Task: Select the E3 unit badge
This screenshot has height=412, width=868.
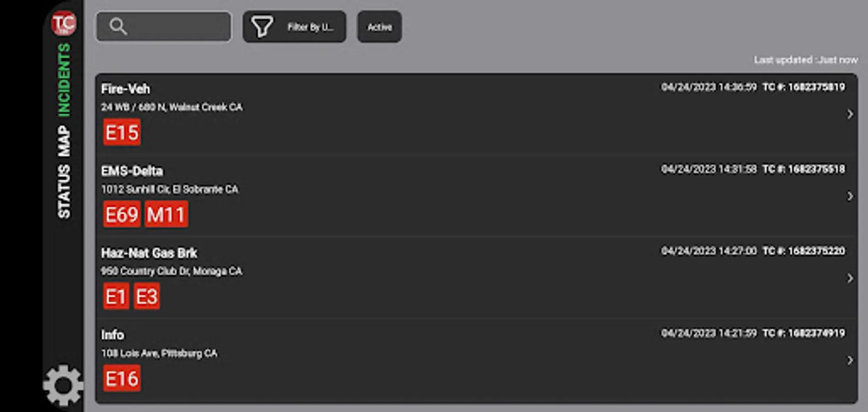Action: tap(146, 296)
